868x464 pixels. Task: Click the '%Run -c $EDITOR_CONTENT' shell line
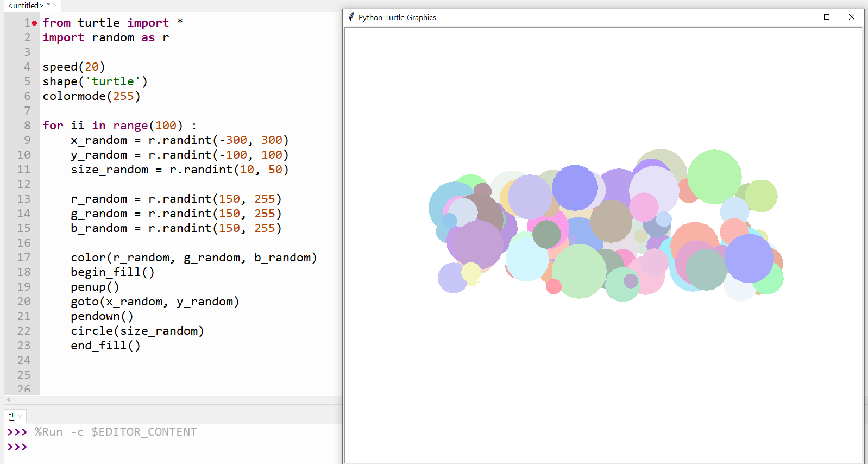tap(116, 432)
